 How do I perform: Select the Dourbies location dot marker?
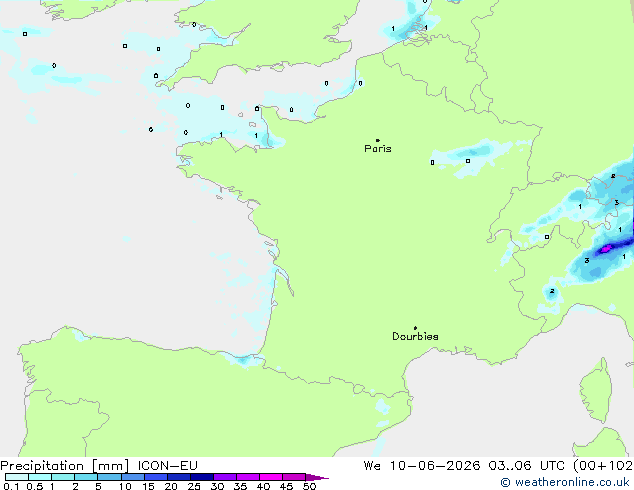coord(415,328)
